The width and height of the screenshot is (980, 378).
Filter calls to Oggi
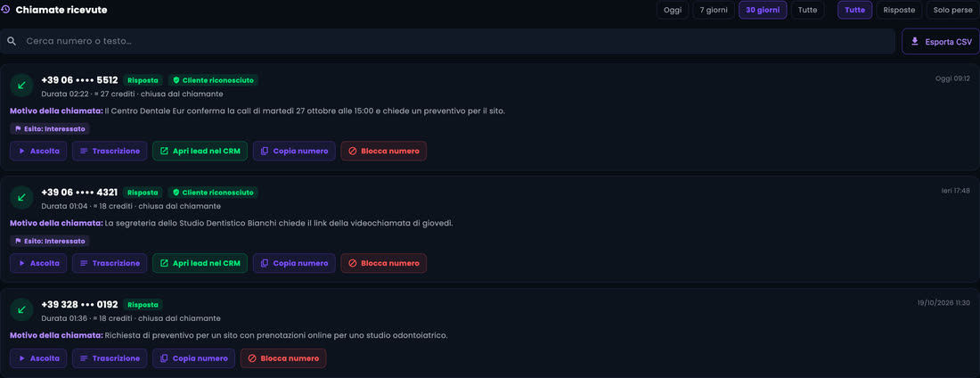(x=673, y=10)
